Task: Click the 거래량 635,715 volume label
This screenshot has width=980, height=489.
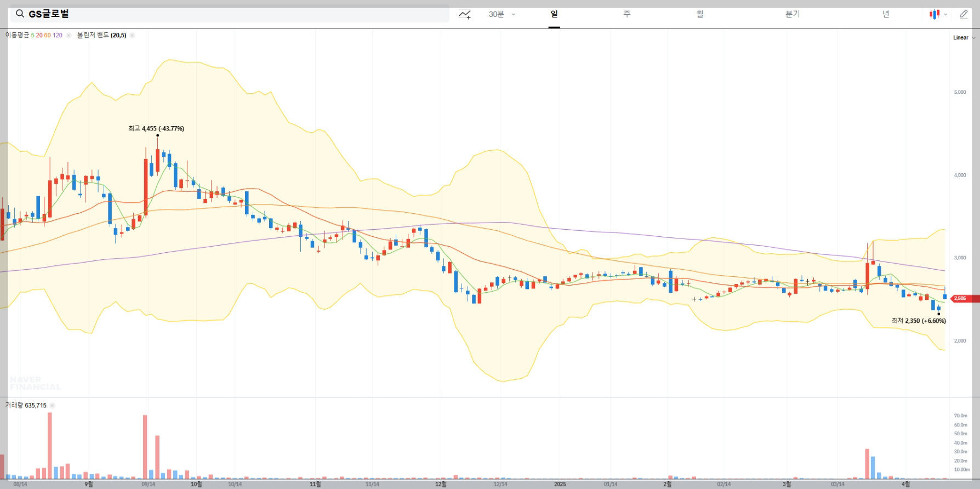Action: coord(26,406)
